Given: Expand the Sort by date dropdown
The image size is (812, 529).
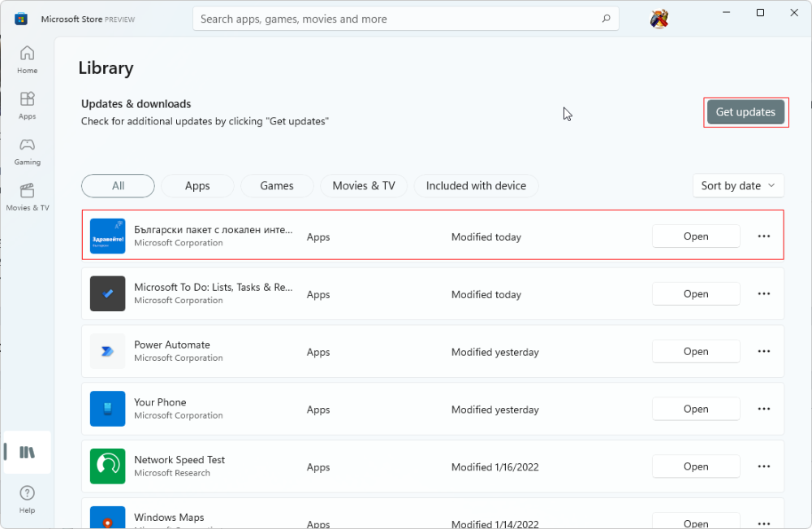Looking at the screenshot, I should 738,185.
